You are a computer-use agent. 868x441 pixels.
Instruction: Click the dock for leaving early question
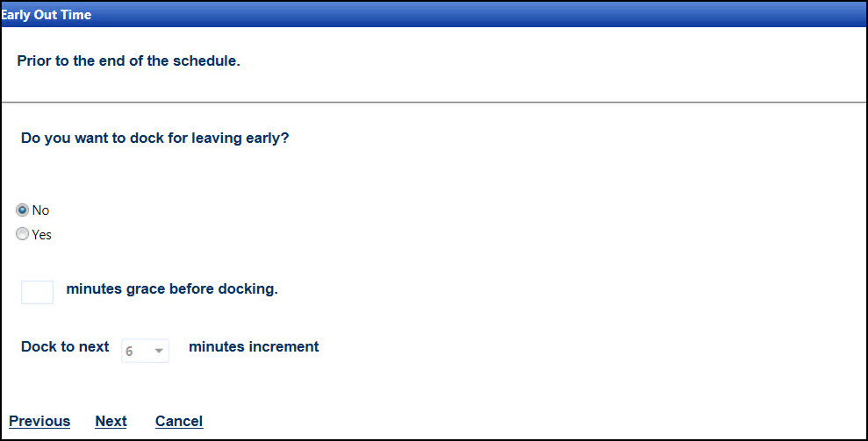154,139
